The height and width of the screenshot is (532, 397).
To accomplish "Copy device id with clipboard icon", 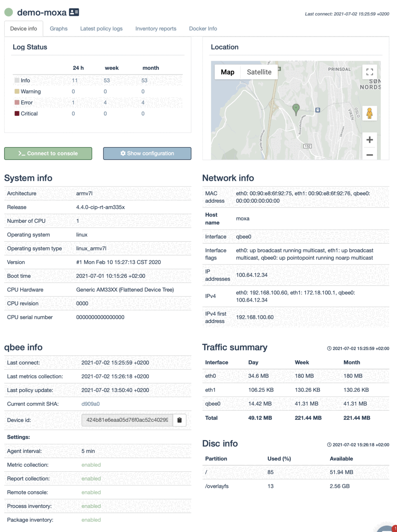I will pyautogui.click(x=179, y=420).
